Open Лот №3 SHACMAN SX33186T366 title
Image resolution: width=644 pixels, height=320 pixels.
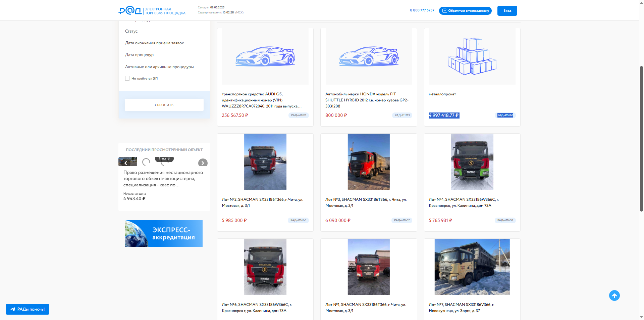coord(366,202)
